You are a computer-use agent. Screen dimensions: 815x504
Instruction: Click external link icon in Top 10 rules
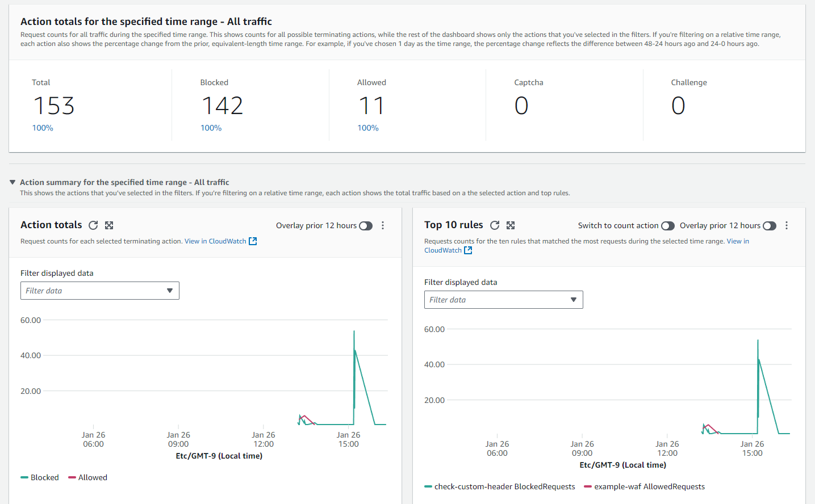(468, 250)
